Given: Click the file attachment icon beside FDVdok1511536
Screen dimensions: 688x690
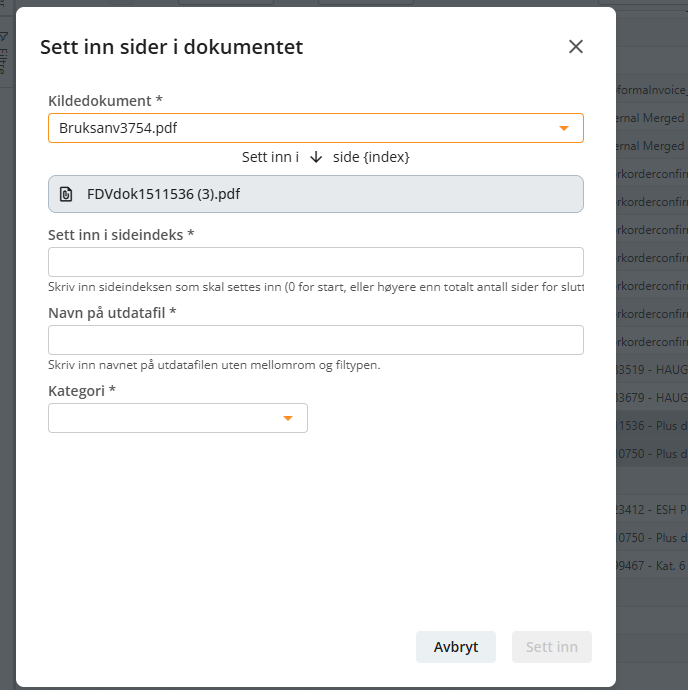Looking at the screenshot, I should [66, 194].
